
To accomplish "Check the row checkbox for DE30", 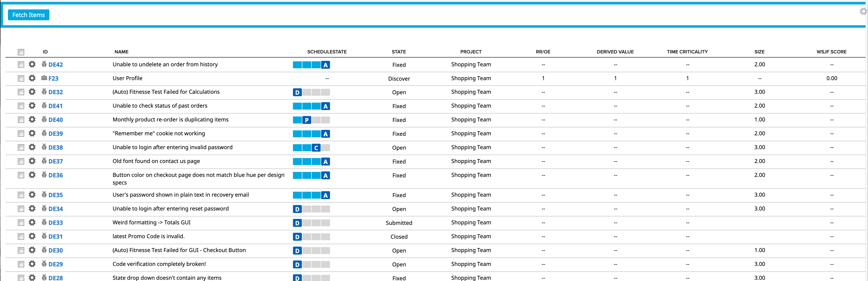I will coord(21,250).
